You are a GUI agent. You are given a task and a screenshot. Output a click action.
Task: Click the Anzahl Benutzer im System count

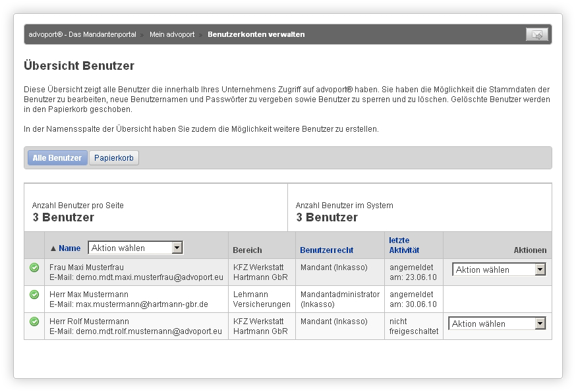click(327, 217)
